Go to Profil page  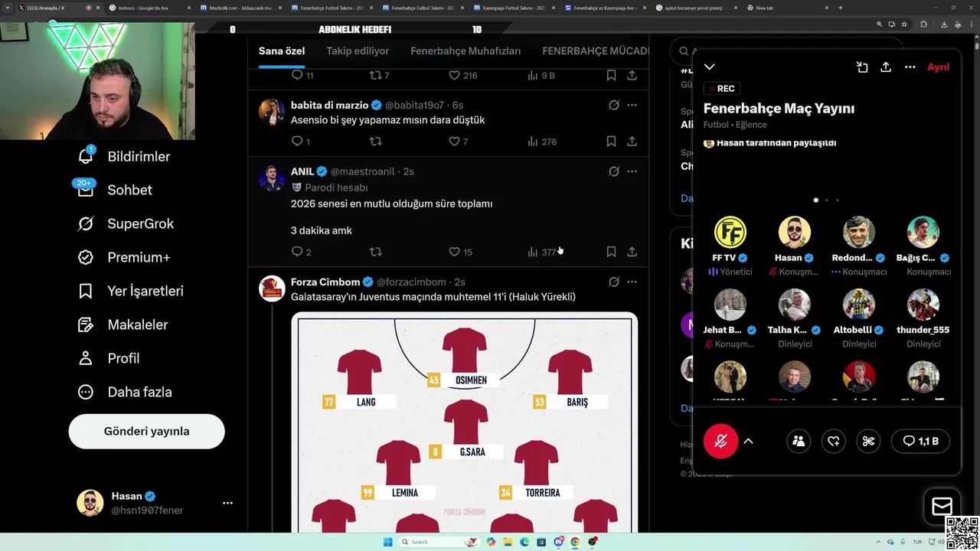[108, 358]
